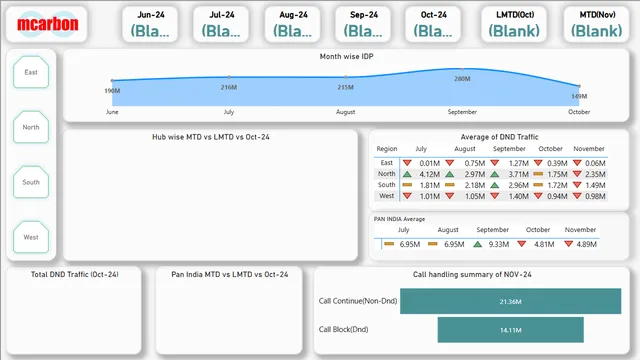This screenshot has width=640, height=360.
Task: Click red down arrow for West October
Action: pos(538,196)
